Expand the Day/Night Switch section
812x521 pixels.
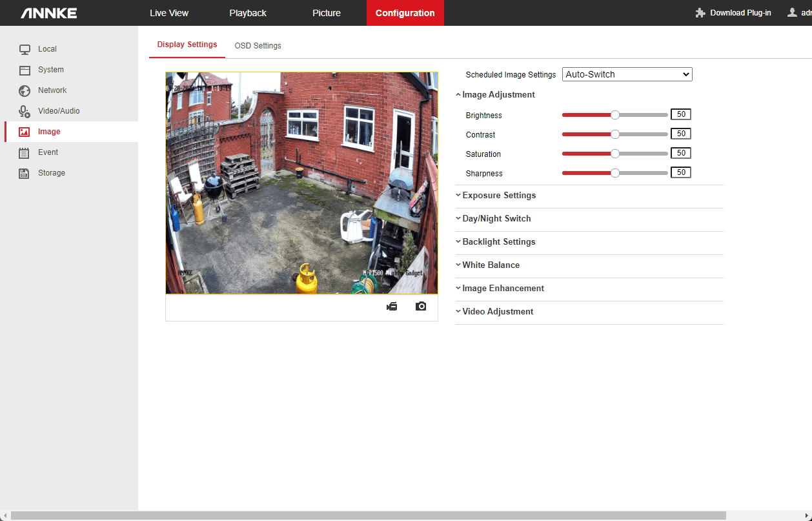pos(496,219)
